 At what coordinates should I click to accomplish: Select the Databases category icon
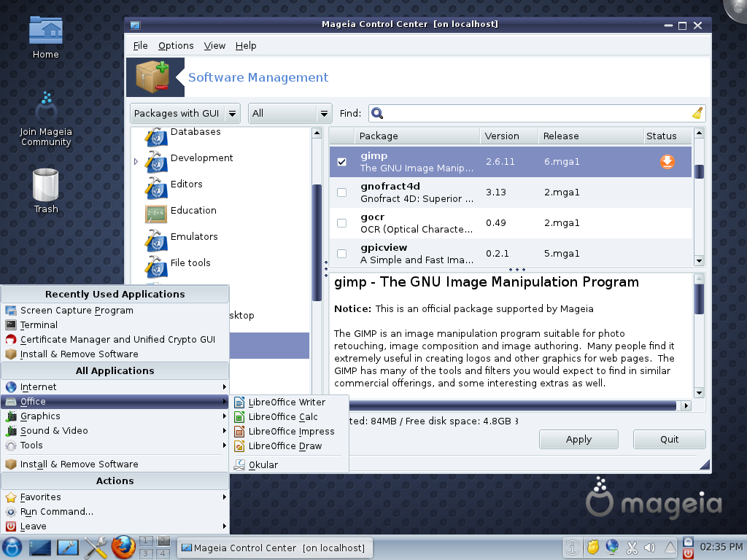[x=156, y=136]
